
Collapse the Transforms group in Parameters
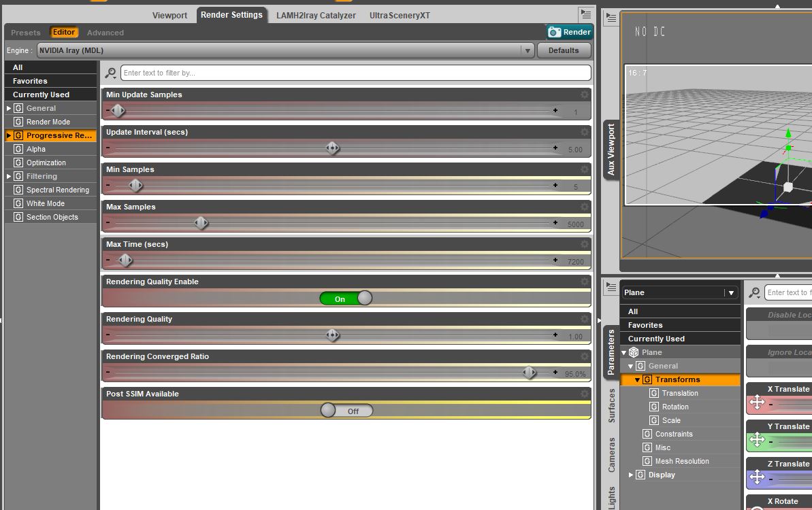pos(638,379)
